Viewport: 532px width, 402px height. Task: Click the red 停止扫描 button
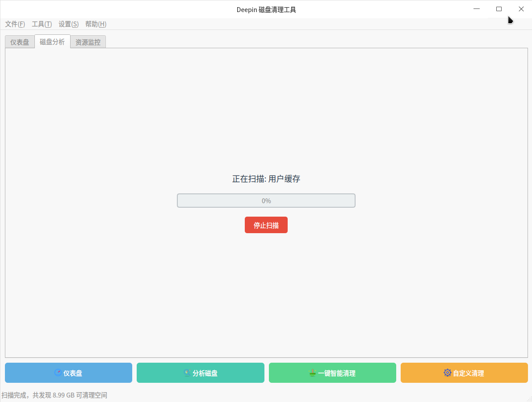coord(266,225)
